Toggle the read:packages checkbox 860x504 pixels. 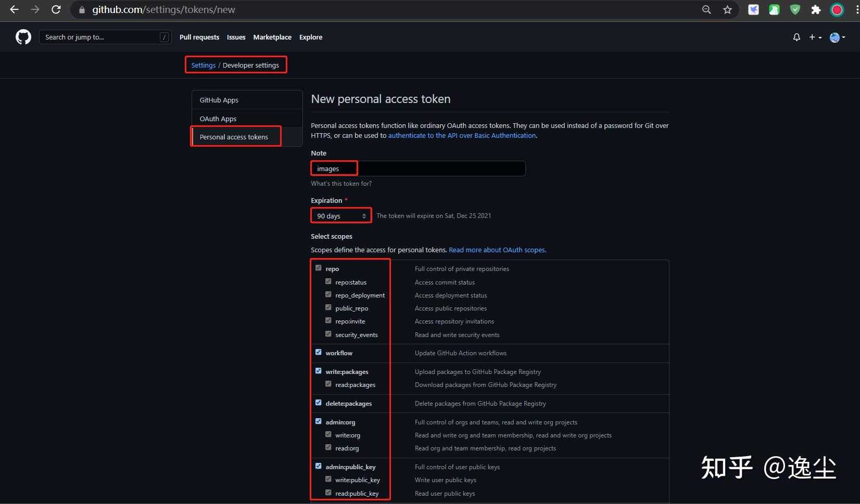click(x=328, y=384)
